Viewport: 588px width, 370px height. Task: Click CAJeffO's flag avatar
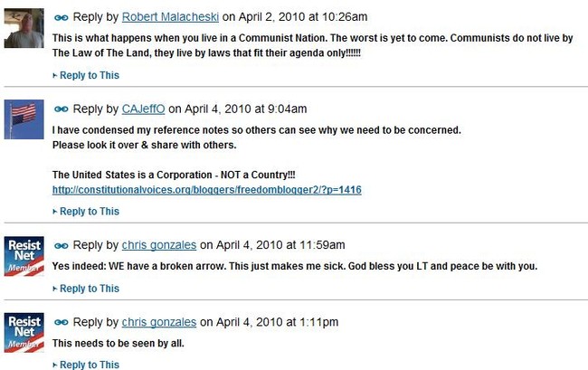(x=24, y=119)
